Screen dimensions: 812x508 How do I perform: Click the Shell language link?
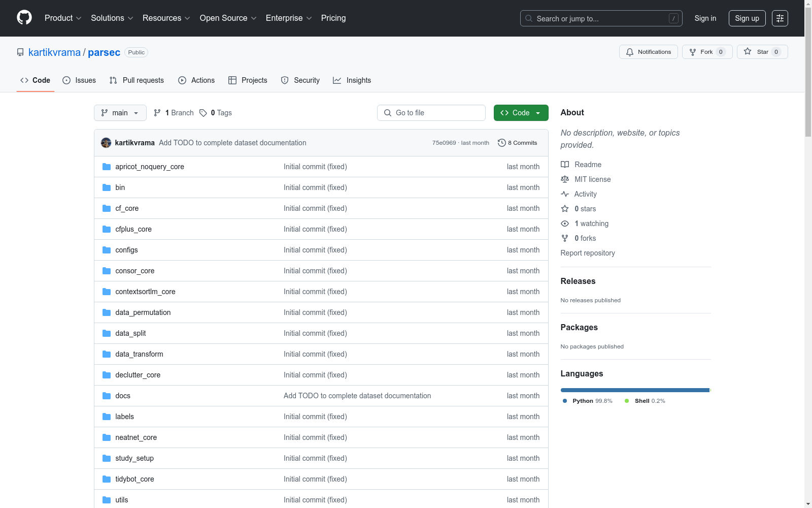pyautogui.click(x=645, y=401)
